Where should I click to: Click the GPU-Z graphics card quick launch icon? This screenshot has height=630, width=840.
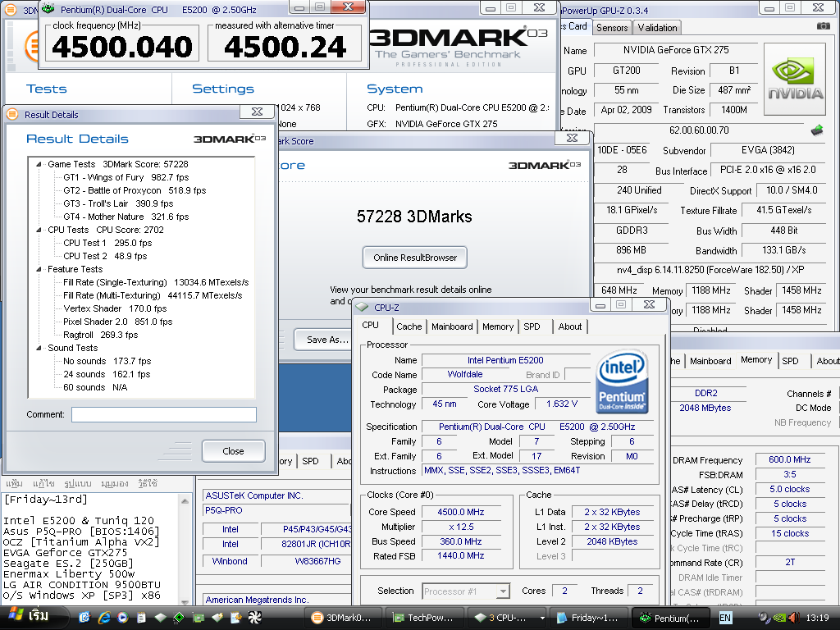click(x=199, y=618)
